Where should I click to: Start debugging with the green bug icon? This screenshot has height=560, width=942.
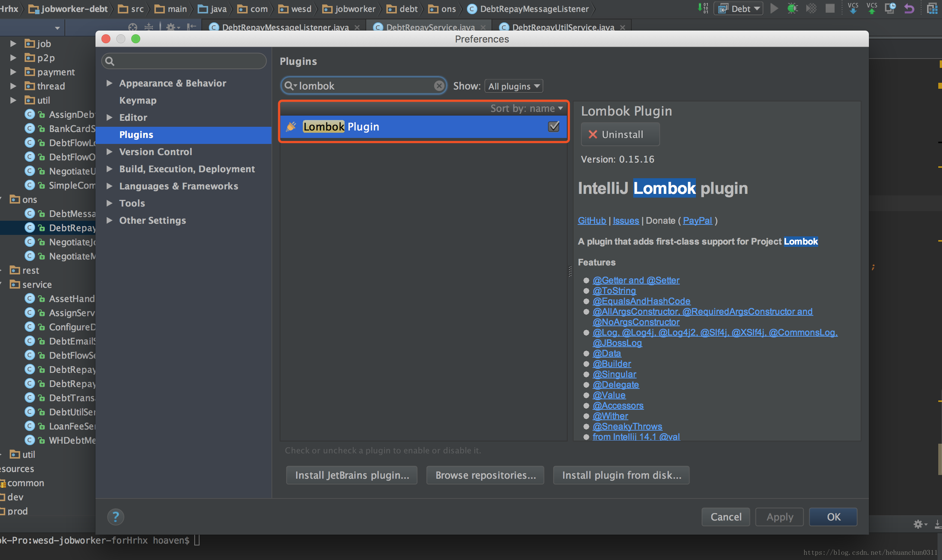792,8
